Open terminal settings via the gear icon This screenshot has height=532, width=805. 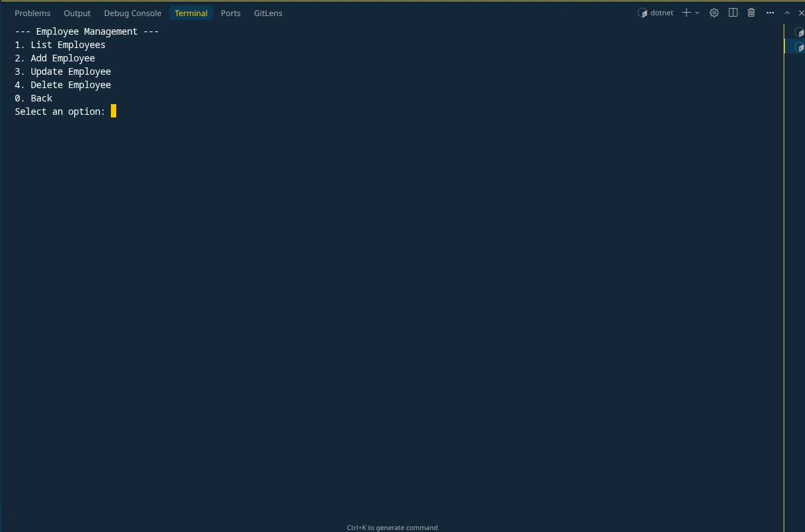(x=713, y=12)
